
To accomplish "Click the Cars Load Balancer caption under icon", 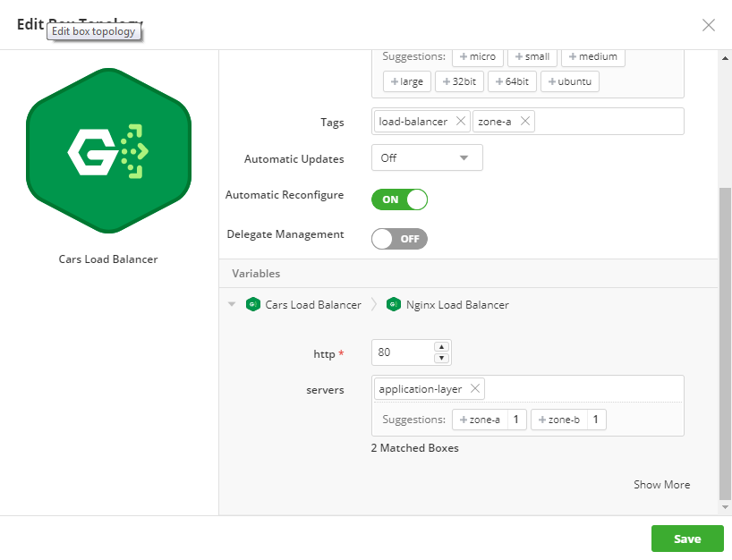I will click(108, 259).
